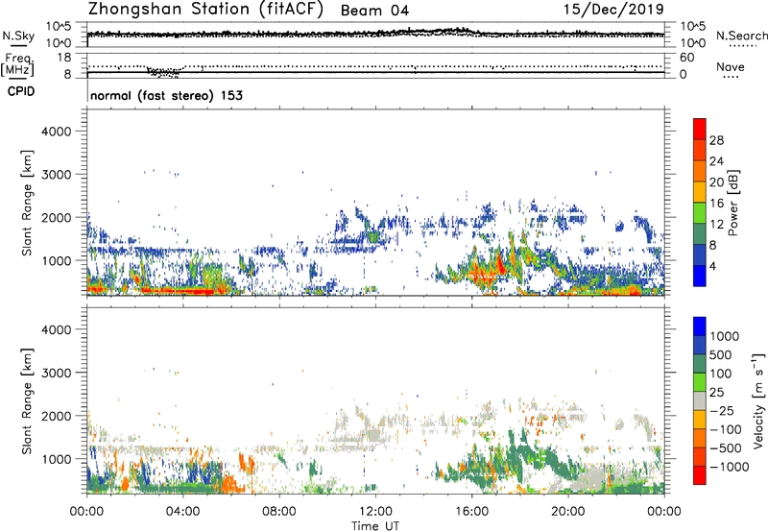The height and width of the screenshot is (532, 768).
Task: Pick the gray segment of the velocity colorbar
Action: (x=700, y=400)
